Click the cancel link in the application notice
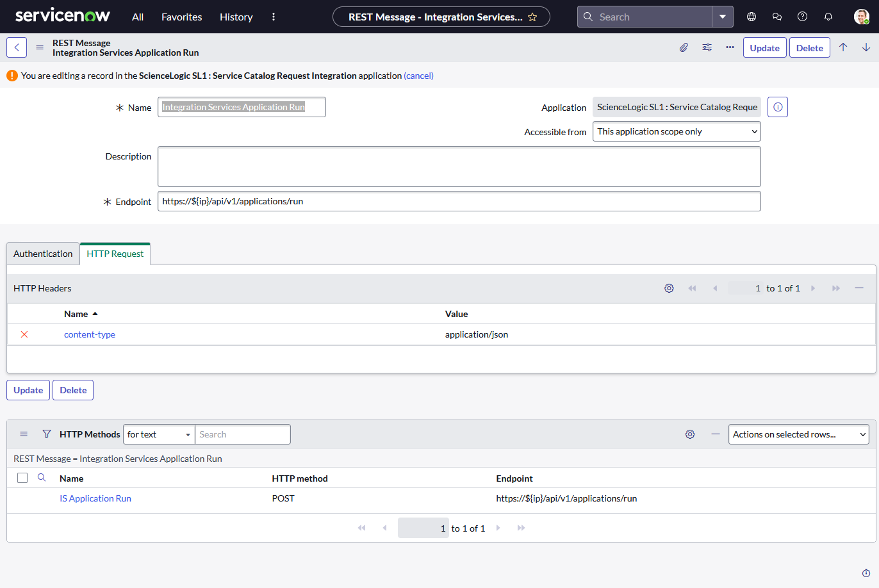The width and height of the screenshot is (879, 588). pyautogui.click(x=418, y=76)
